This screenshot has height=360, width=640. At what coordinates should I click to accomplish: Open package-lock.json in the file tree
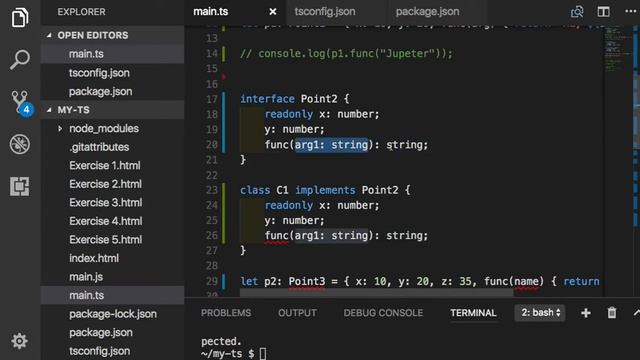(112, 314)
